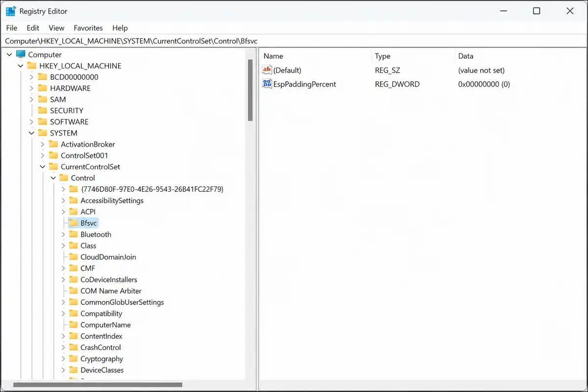Select the (Default) value name
Screen dimensions: 588x392
[287, 70]
